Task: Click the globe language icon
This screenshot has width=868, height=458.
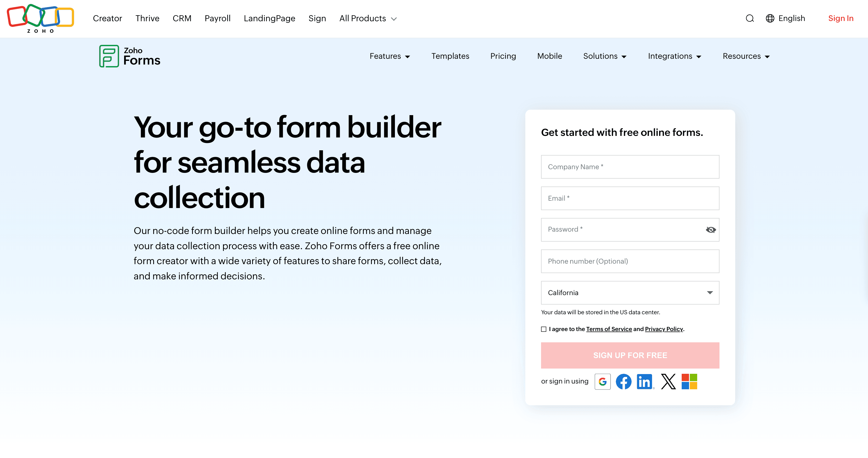Action: coord(770,18)
